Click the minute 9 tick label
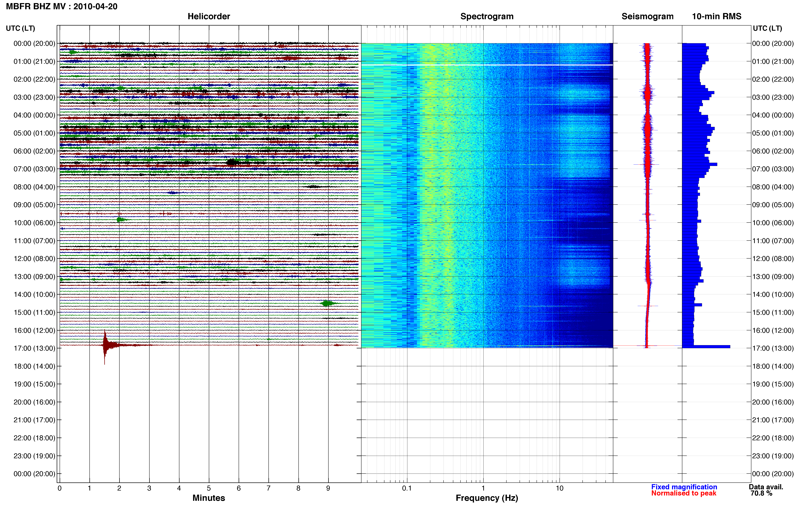812x508 pixels. 328,488
